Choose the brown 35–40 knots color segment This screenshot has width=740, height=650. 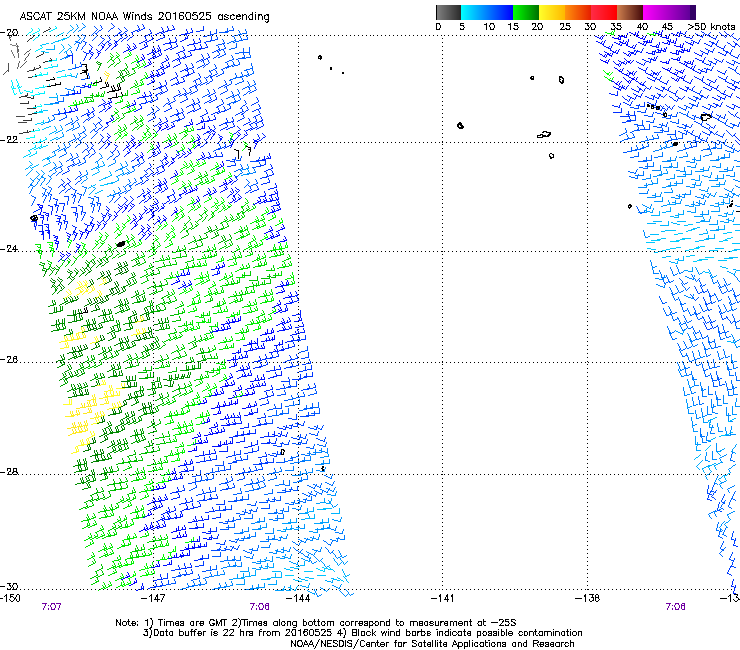click(630, 12)
